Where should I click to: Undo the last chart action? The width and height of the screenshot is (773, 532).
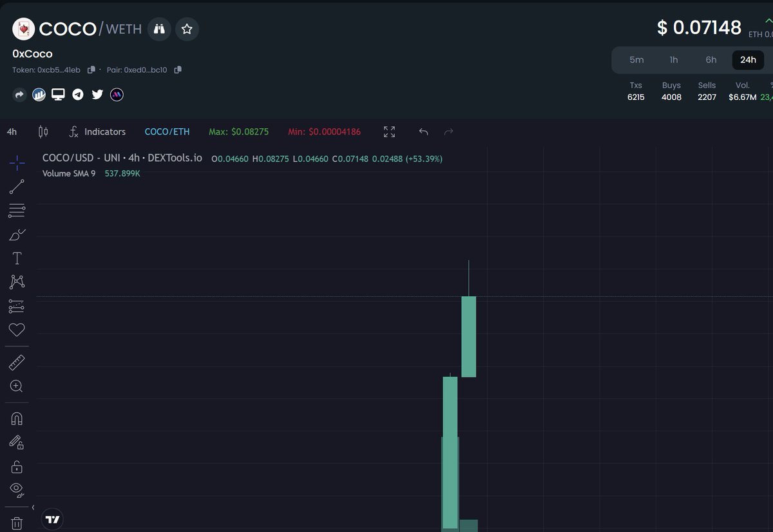click(x=423, y=131)
